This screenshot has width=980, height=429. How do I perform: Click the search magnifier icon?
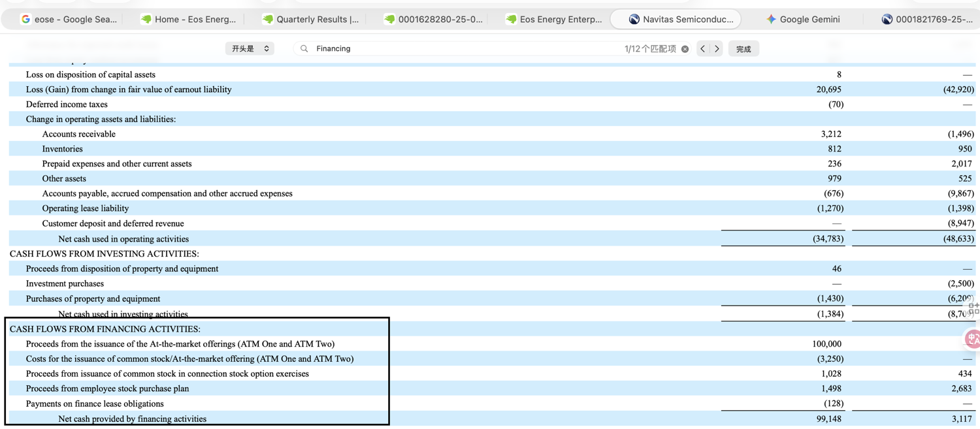click(x=304, y=49)
